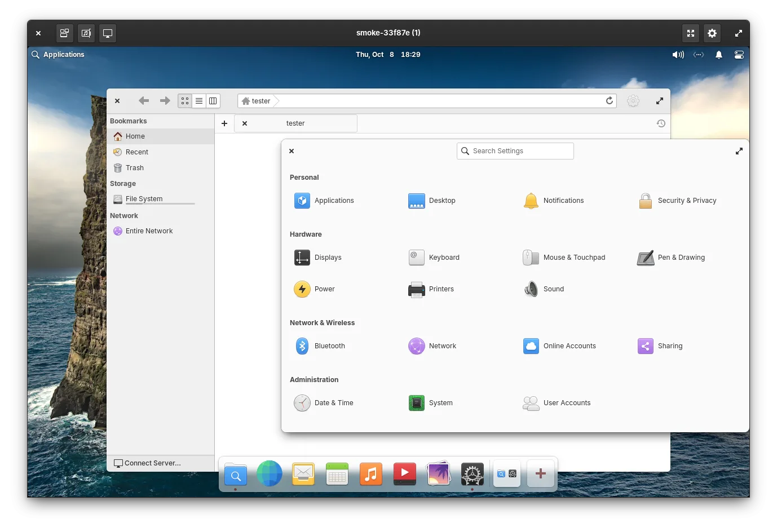Click the Search Settings field
Image resolution: width=777 pixels, height=532 pixels.
(x=515, y=151)
